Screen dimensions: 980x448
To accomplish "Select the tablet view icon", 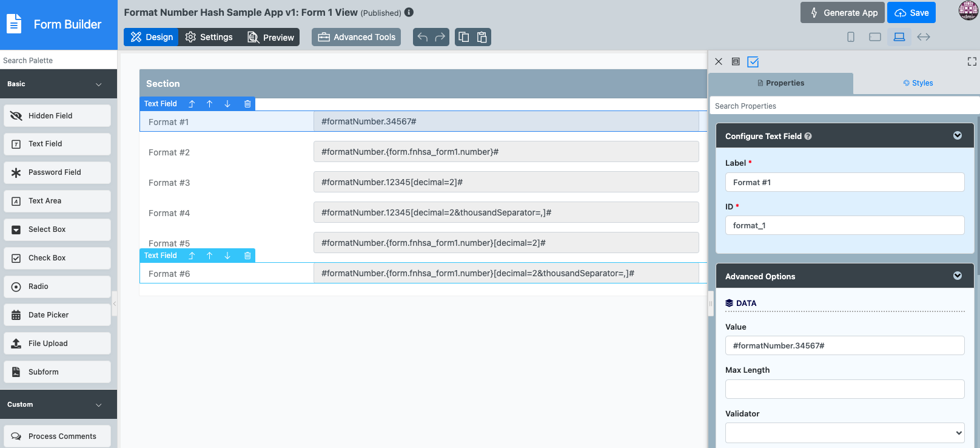I will pyautogui.click(x=874, y=37).
